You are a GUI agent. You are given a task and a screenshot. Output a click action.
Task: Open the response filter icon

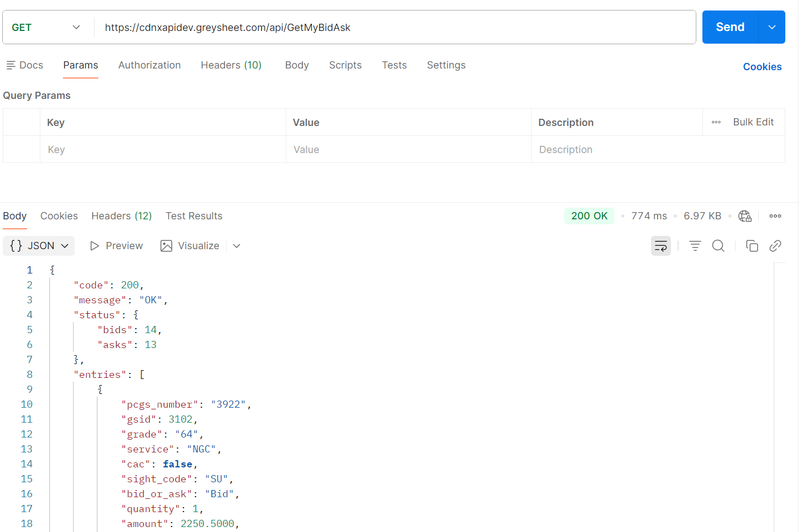coord(695,245)
